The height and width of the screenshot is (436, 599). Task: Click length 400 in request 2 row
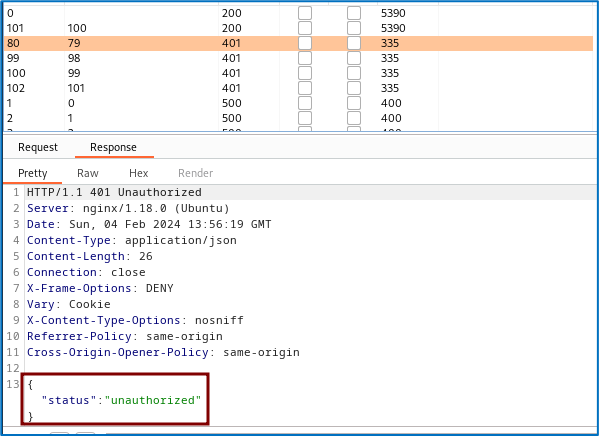(x=391, y=118)
